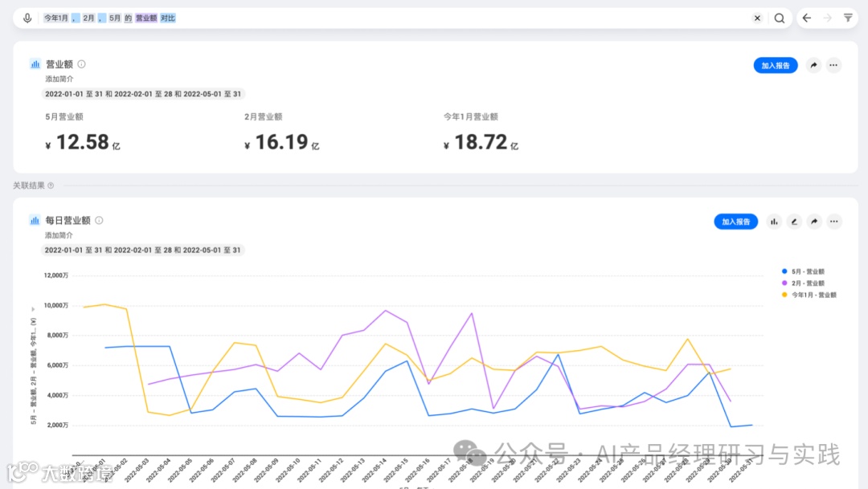Screen dimensions: 868x489
Task: Click the chart icon beside 每日营业额 title
Action: pos(35,221)
